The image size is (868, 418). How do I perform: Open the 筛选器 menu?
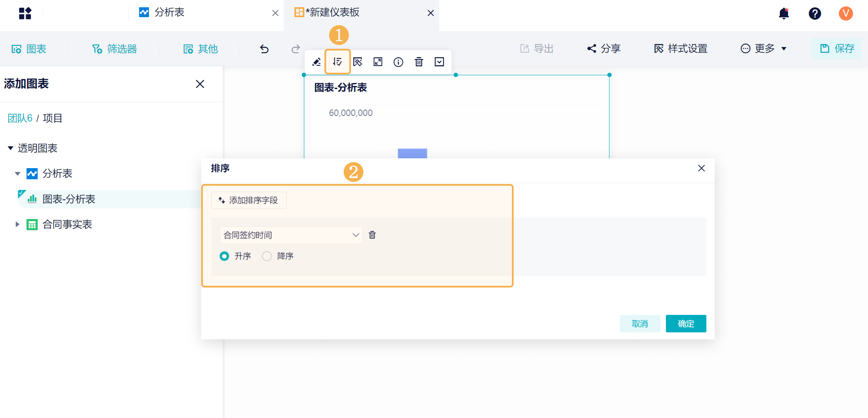click(115, 49)
